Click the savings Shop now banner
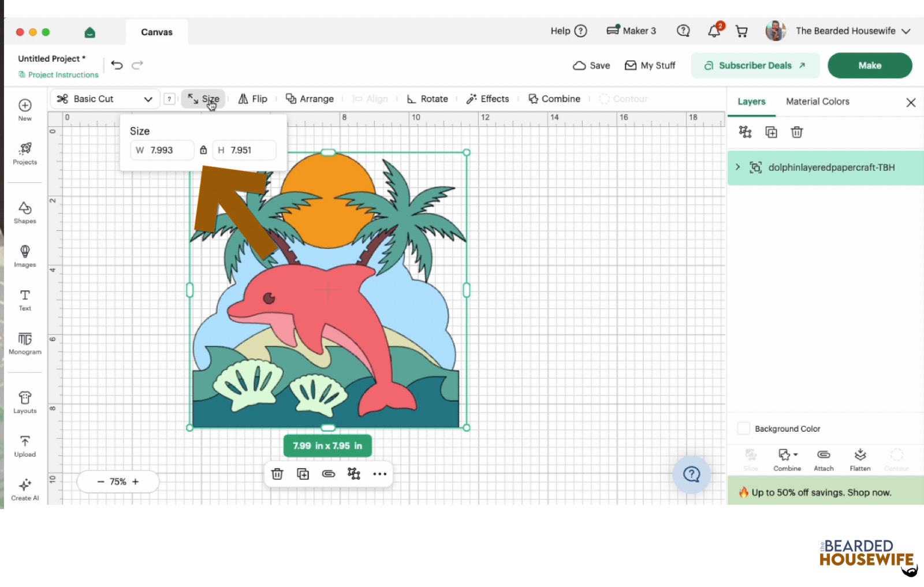This screenshot has height=587, width=924. tap(825, 492)
